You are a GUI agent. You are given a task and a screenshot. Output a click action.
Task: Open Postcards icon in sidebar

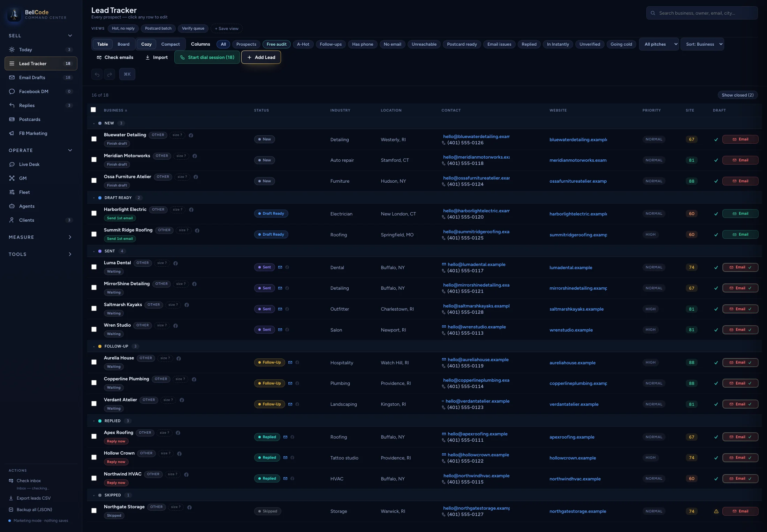12,119
